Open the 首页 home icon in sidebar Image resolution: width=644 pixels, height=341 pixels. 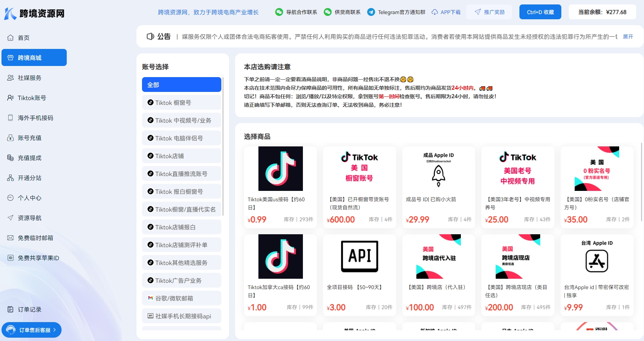coord(10,38)
